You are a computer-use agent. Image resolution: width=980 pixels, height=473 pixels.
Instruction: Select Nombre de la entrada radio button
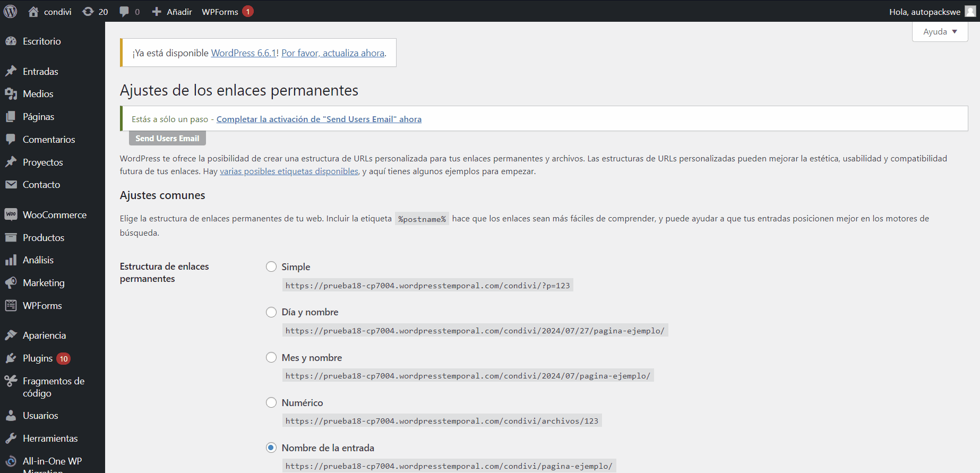point(271,448)
